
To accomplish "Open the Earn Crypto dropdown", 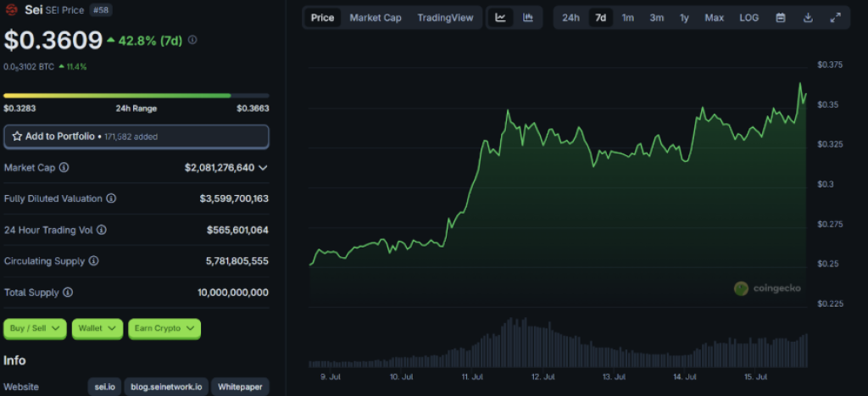I will 164,328.
